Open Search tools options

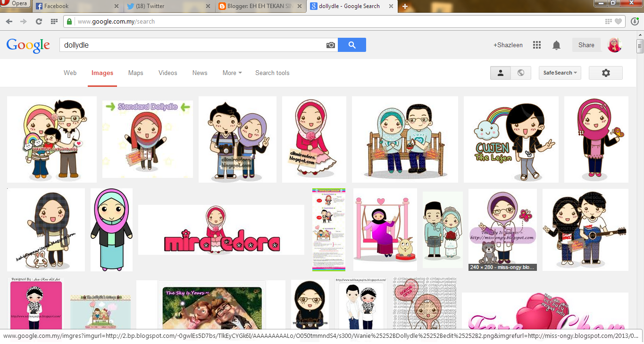point(272,73)
